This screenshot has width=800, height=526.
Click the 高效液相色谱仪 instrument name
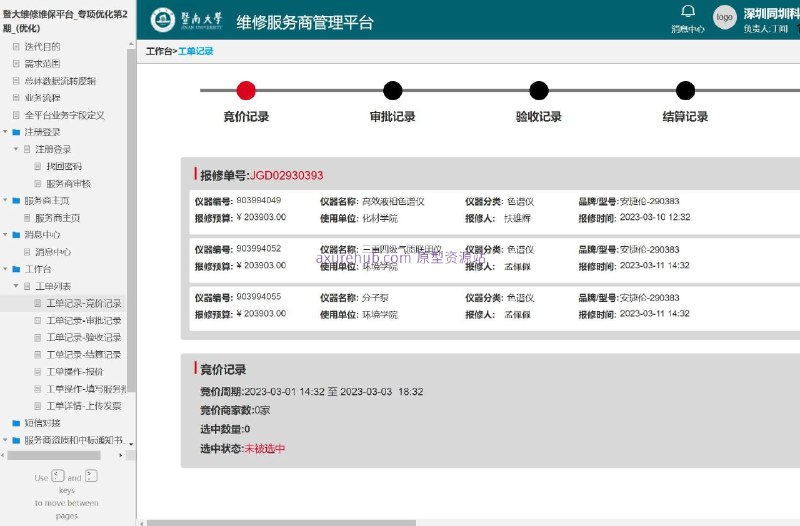click(x=393, y=202)
